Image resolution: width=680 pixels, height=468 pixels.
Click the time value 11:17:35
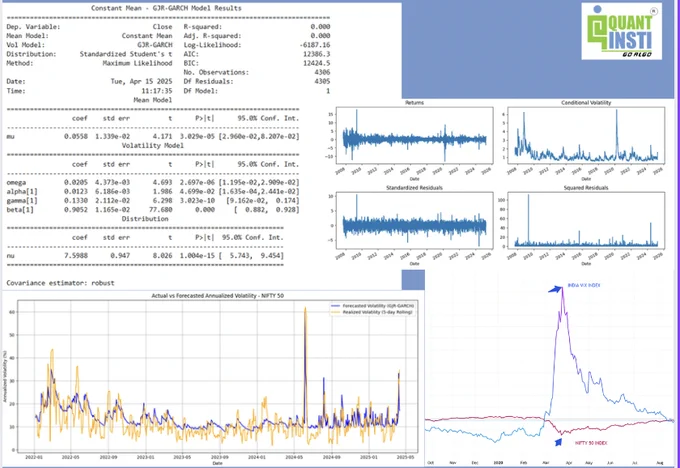pos(157,91)
